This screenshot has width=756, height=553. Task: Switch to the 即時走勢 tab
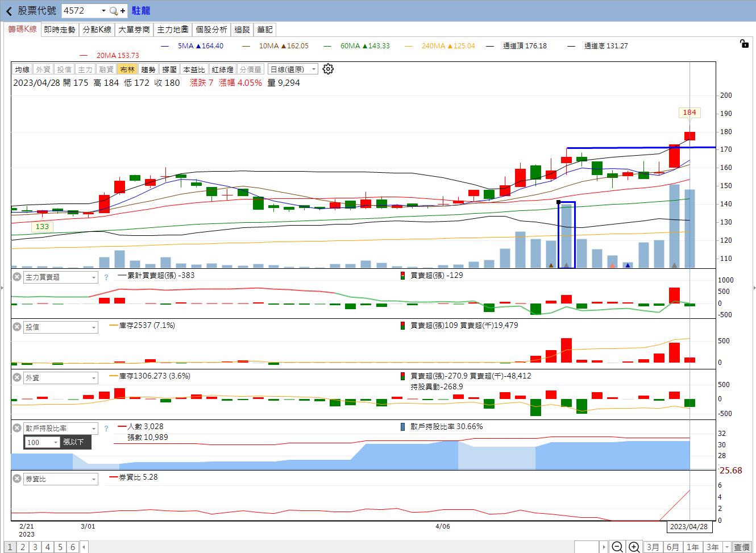coord(60,30)
